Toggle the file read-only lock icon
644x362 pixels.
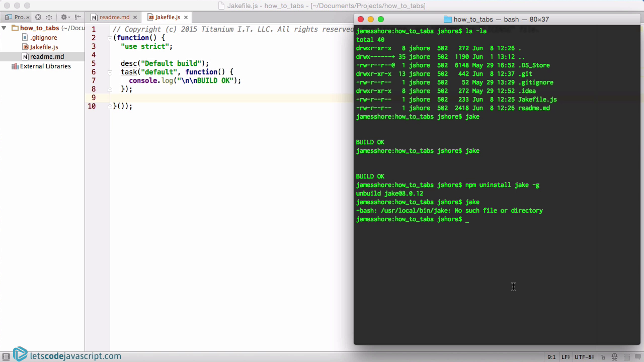(x=603, y=357)
